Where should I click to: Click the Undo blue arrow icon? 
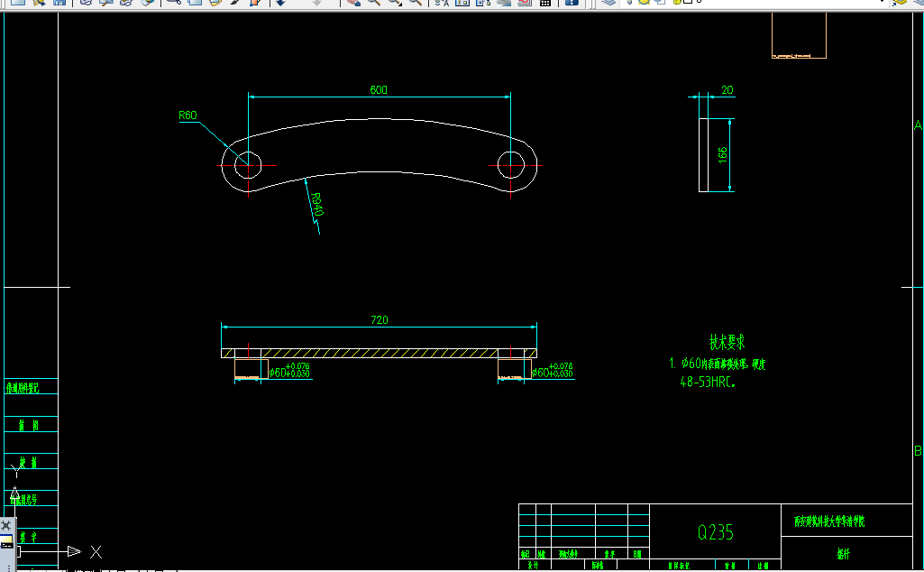[281, 3]
